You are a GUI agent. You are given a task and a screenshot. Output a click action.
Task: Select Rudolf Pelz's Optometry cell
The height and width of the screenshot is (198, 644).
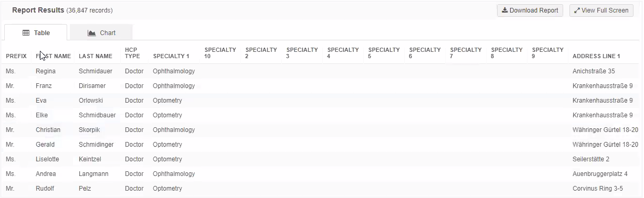pyautogui.click(x=167, y=189)
